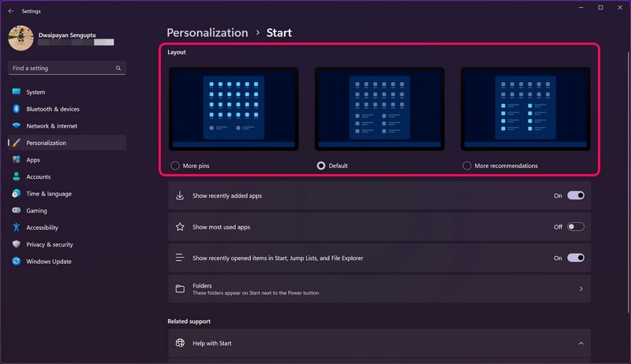Click the Find a setting search box
The width and height of the screenshot is (631, 364).
click(62, 69)
